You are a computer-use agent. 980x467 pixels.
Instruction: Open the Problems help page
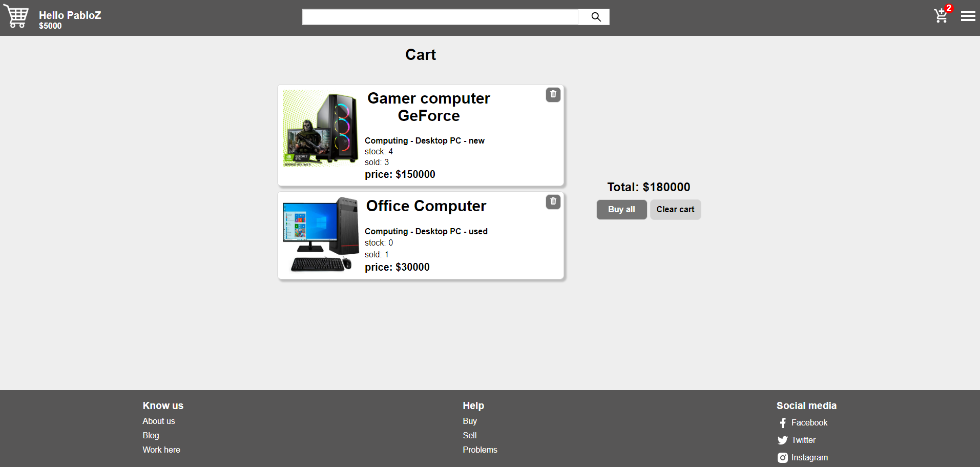tap(480, 450)
